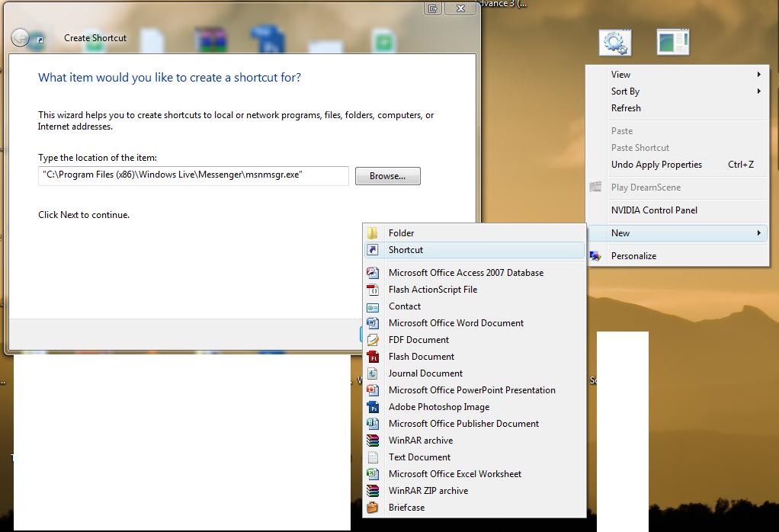Click the WinRAR archive icon
Image resolution: width=779 pixels, height=532 pixels.
[373, 441]
